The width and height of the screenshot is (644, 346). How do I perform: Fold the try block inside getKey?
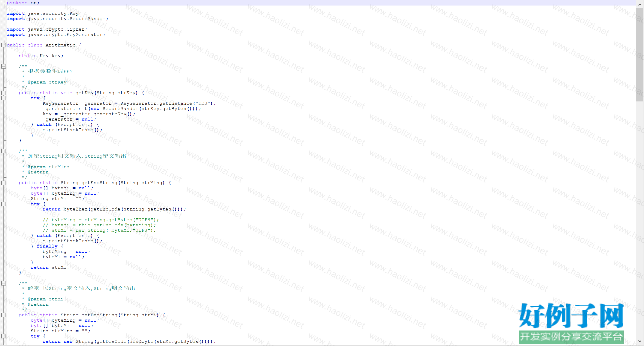pyautogui.click(x=3, y=98)
